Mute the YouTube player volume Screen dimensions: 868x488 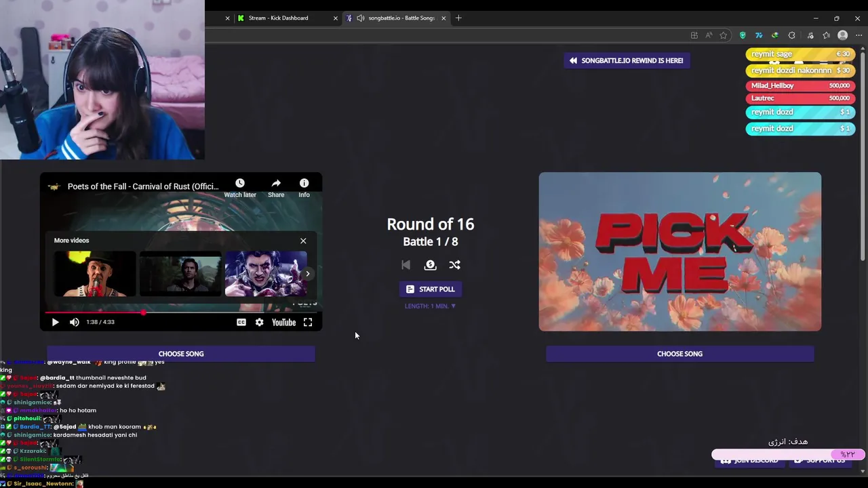[x=75, y=322]
